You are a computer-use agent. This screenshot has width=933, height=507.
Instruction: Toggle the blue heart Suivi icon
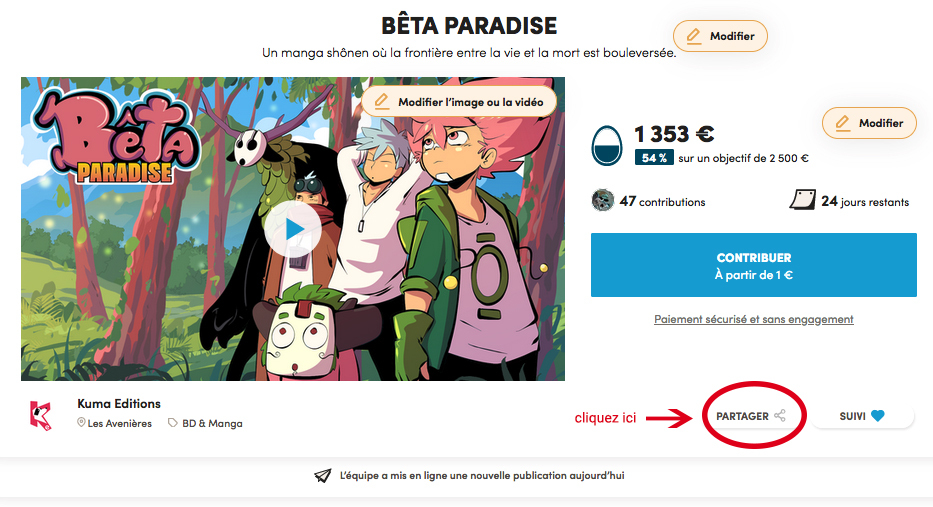tap(878, 416)
